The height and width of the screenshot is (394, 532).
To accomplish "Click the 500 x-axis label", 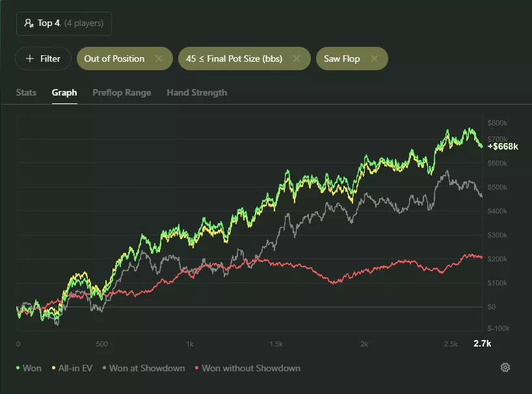I will [102, 344].
